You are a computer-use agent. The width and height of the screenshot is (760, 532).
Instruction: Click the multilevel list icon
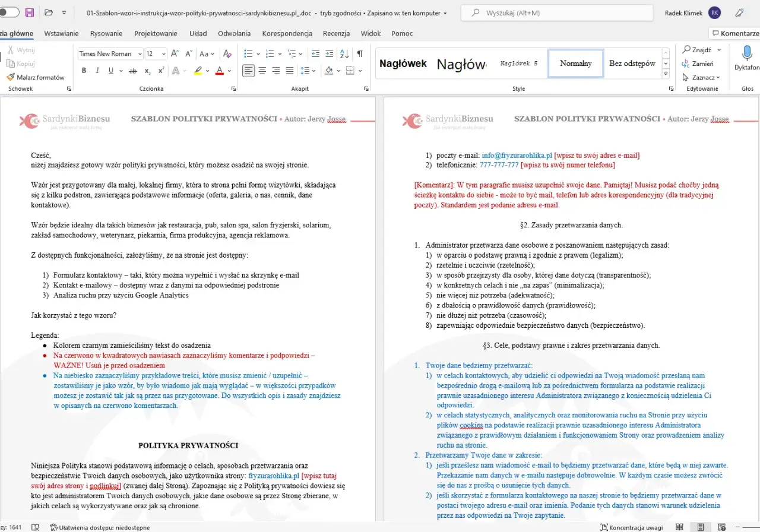pyautogui.click(x=292, y=53)
